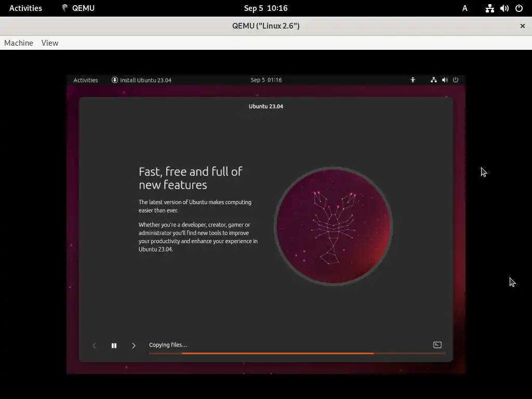
Task: Open the guest accessibility menu icon
Action: tap(413, 79)
